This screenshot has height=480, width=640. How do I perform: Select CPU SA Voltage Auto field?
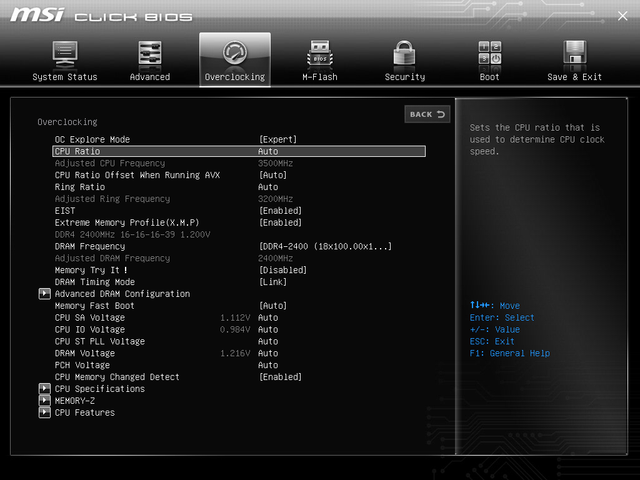(x=268, y=318)
